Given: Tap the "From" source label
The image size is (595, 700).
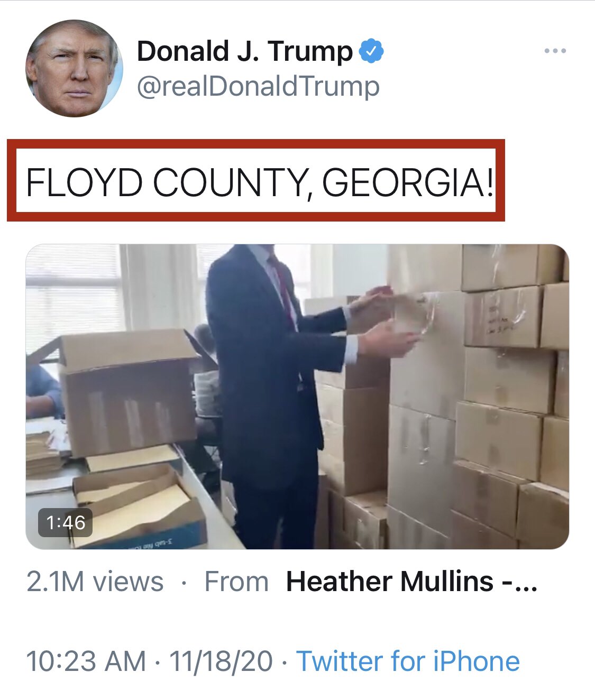Looking at the screenshot, I should click(236, 582).
